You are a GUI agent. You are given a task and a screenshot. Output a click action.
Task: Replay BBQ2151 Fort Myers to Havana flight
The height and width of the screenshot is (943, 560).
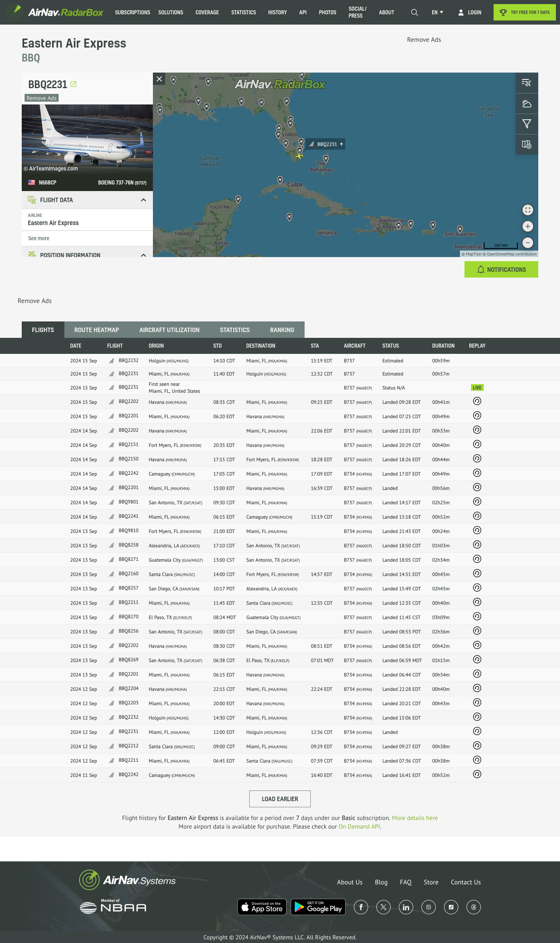(477, 444)
